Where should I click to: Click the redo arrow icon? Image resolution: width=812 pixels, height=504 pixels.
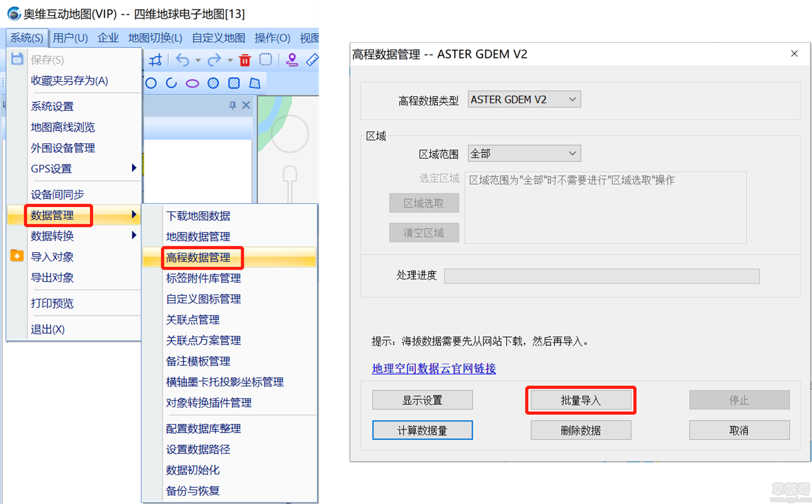[214, 60]
